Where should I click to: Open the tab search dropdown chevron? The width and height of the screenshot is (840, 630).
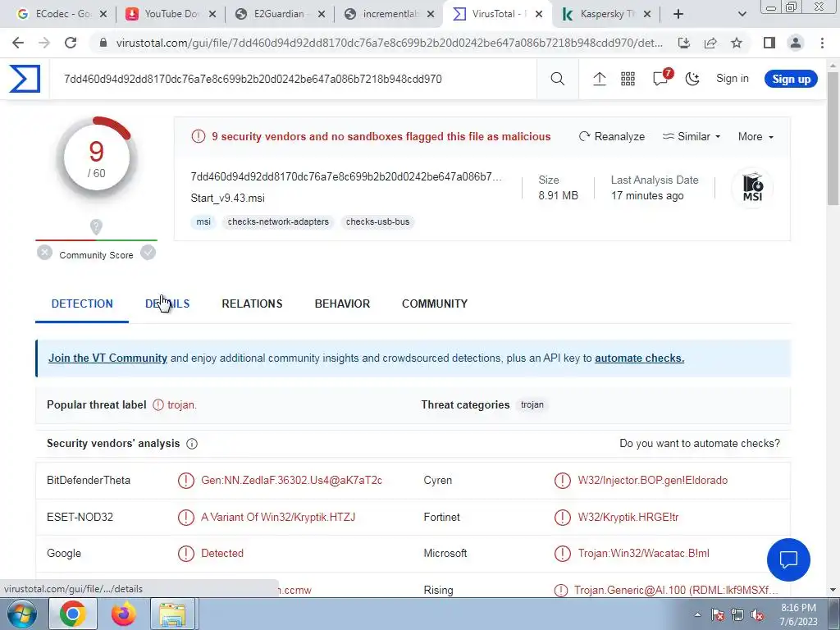[742, 14]
